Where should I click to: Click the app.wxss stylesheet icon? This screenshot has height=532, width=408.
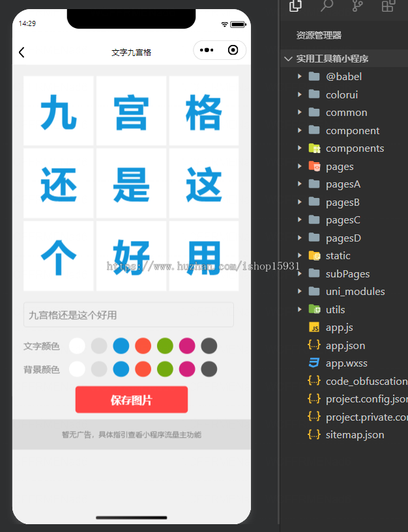pos(314,363)
